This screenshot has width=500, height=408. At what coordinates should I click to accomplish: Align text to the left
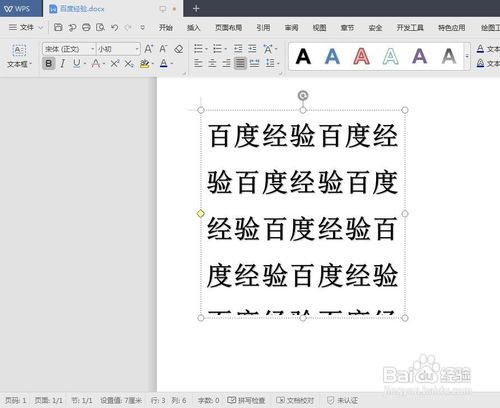(x=198, y=63)
